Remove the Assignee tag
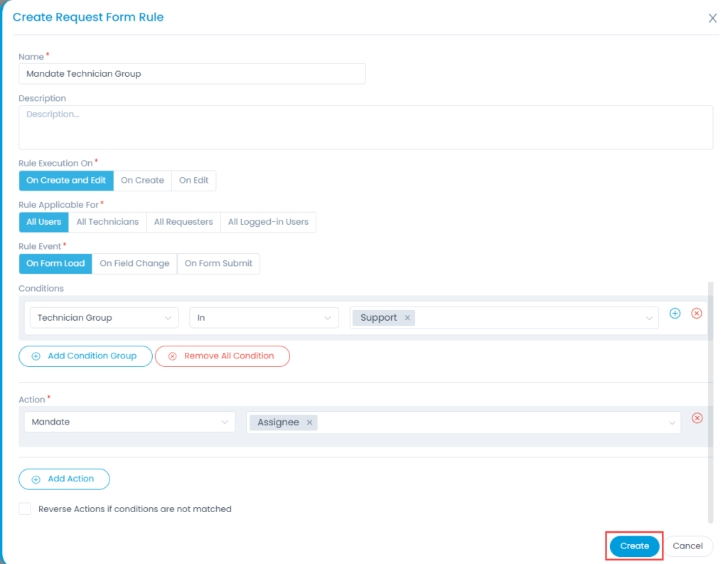Screen dimensions: 728x564 (309, 422)
